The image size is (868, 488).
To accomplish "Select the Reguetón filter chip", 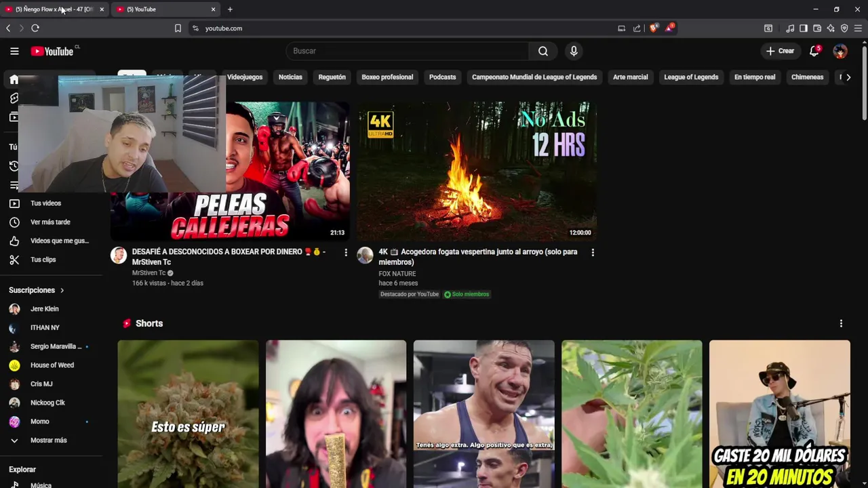I will pos(332,77).
